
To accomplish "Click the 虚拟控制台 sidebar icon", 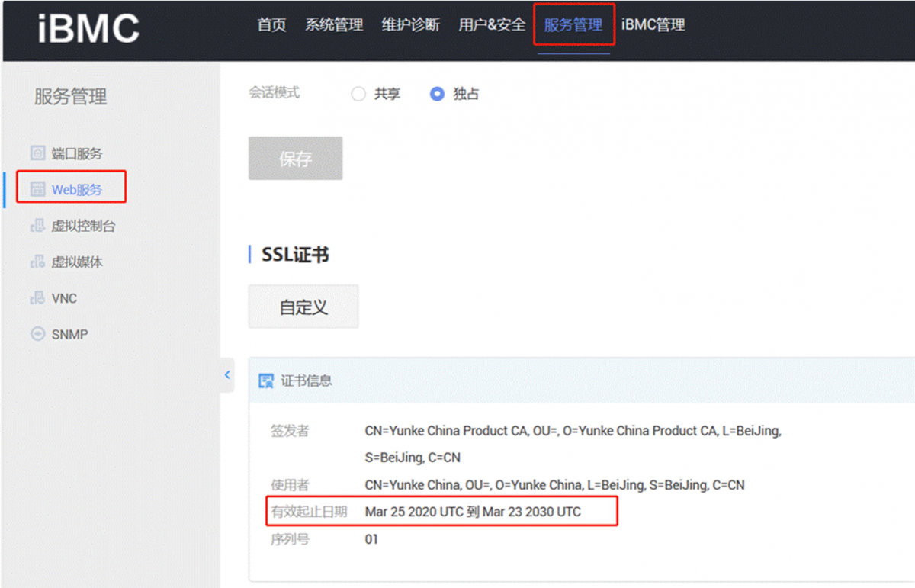I will click(37, 226).
